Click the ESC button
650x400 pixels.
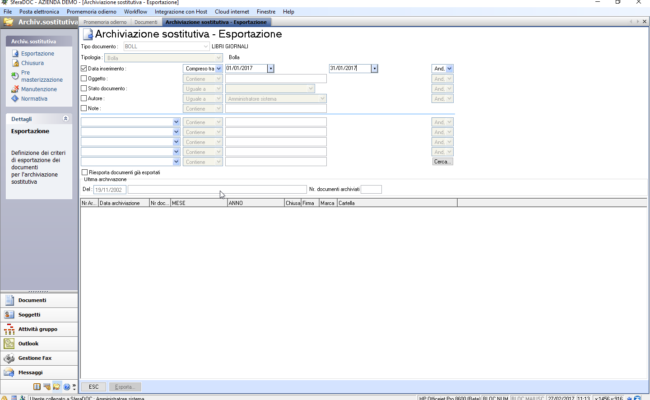pos(93,387)
